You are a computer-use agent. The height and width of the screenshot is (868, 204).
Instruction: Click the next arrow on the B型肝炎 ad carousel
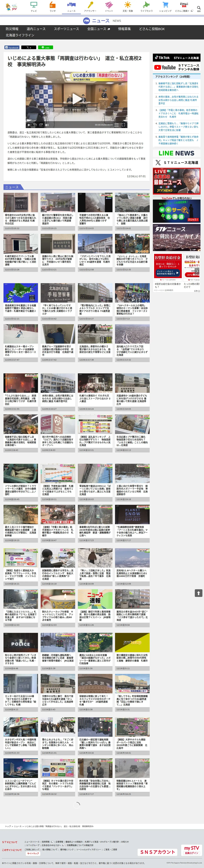(197, 271)
